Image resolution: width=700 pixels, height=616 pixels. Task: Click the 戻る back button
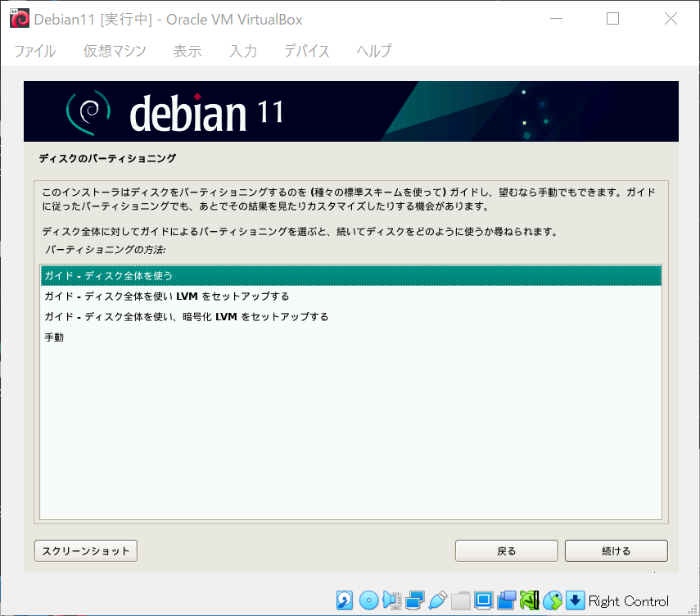pyautogui.click(x=506, y=550)
